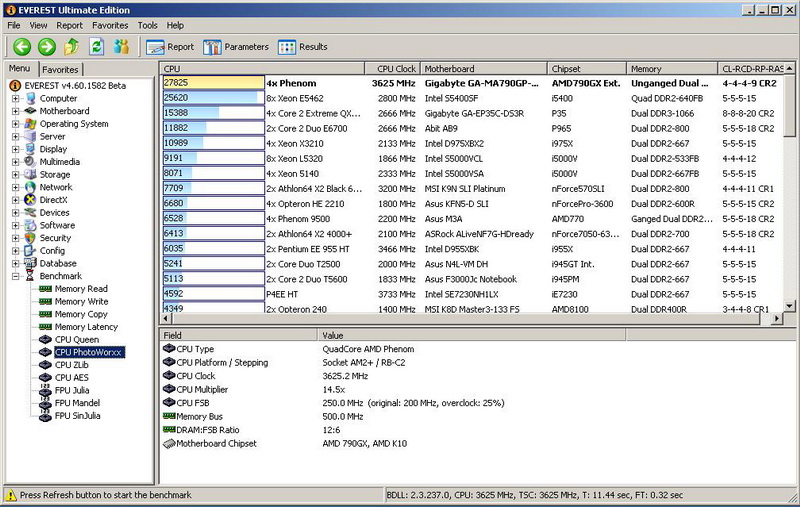Select the Memory Latency benchmark
The image size is (800, 507).
tap(86, 327)
